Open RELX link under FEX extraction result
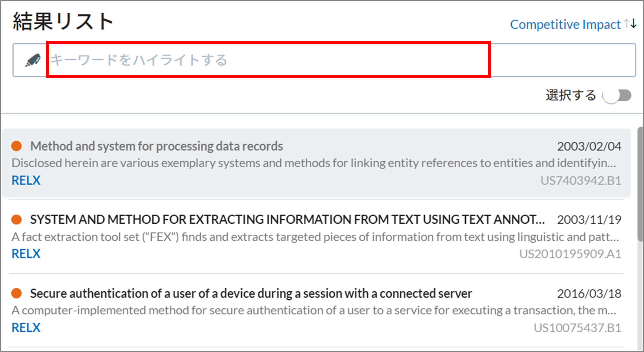The height and width of the screenshot is (352, 644). coord(26,254)
